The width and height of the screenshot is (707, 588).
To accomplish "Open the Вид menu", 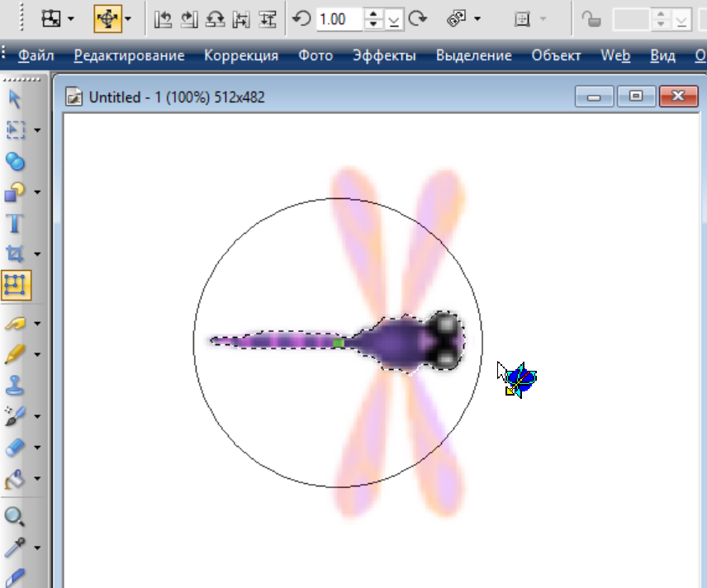I will [x=662, y=55].
